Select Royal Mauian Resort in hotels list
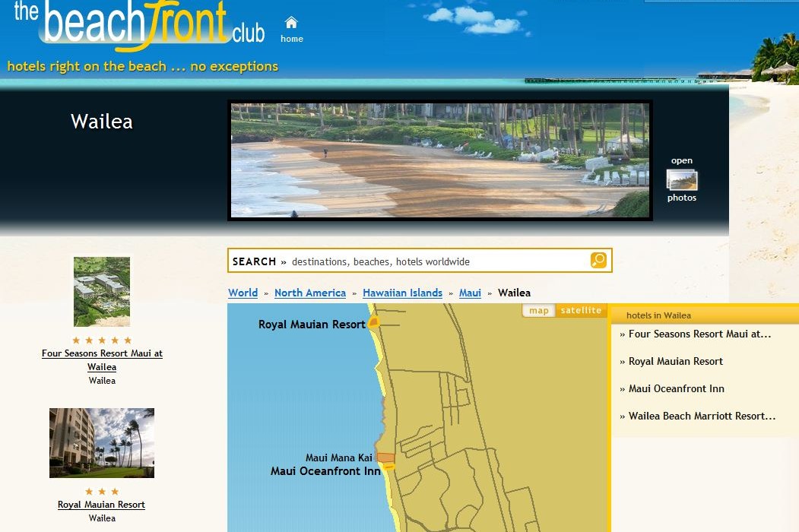Image resolution: width=799 pixels, height=532 pixels. point(675,361)
